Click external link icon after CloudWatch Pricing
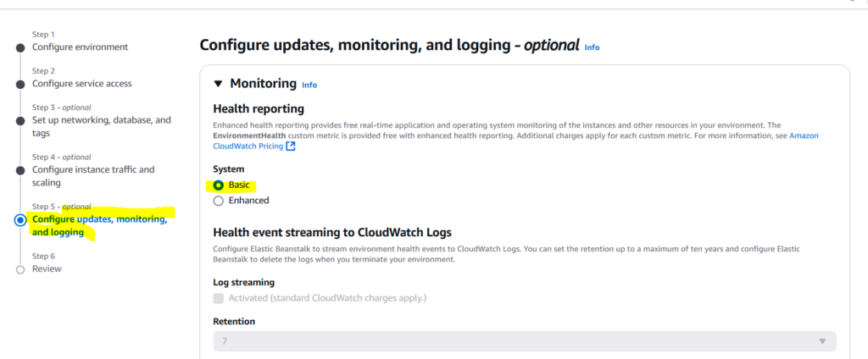 291,146
